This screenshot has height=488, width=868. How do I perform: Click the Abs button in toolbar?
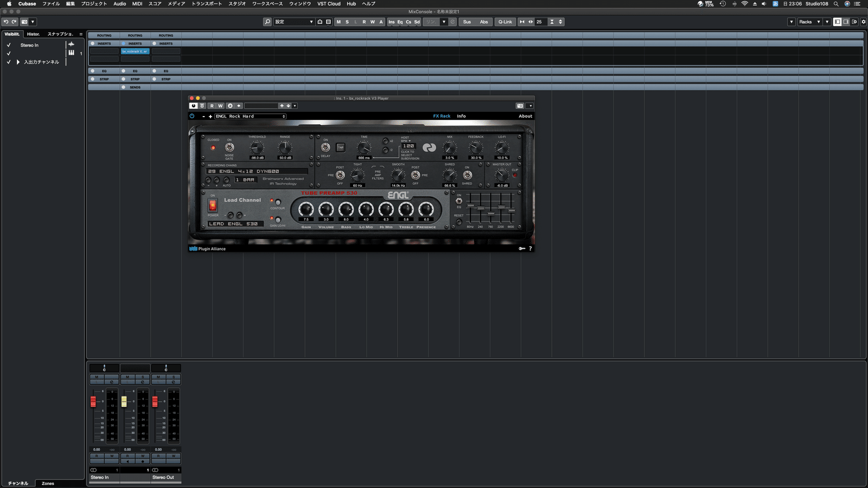click(484, 22)
